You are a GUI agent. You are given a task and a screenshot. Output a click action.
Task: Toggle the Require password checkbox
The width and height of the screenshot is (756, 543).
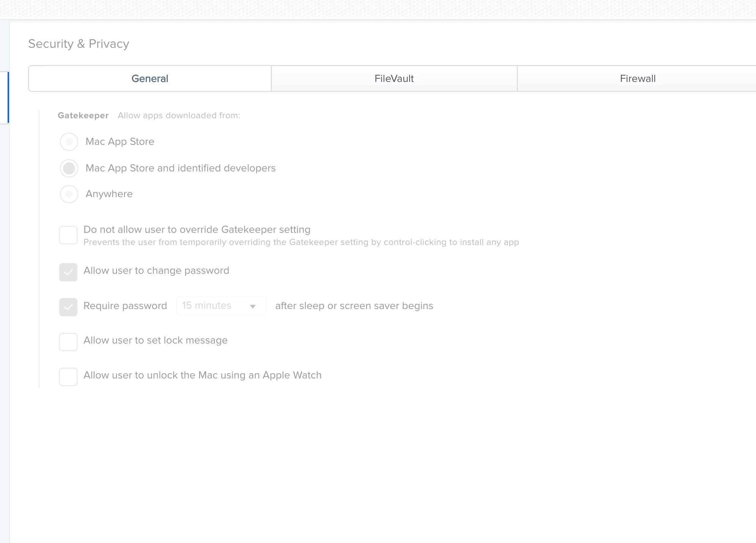[68, 307]
